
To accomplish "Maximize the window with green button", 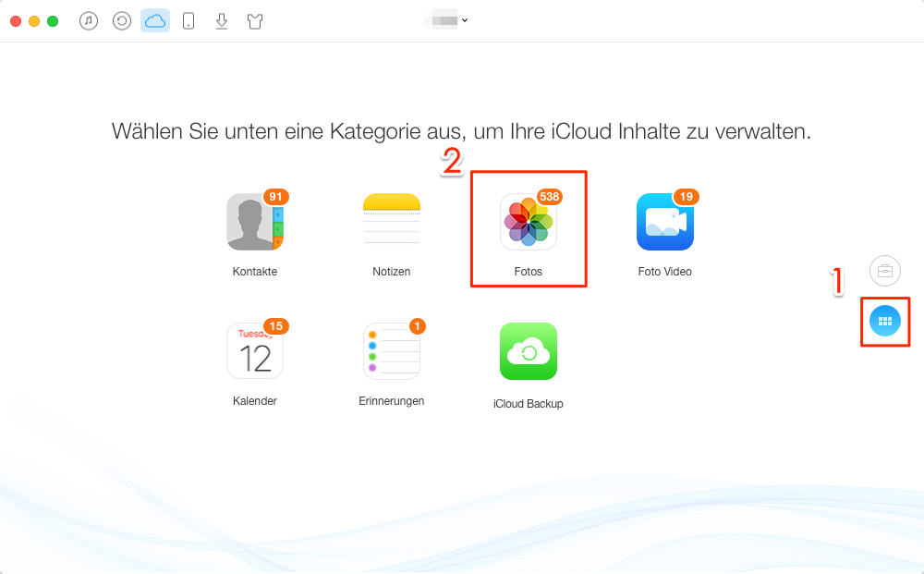I will (53, 21).
